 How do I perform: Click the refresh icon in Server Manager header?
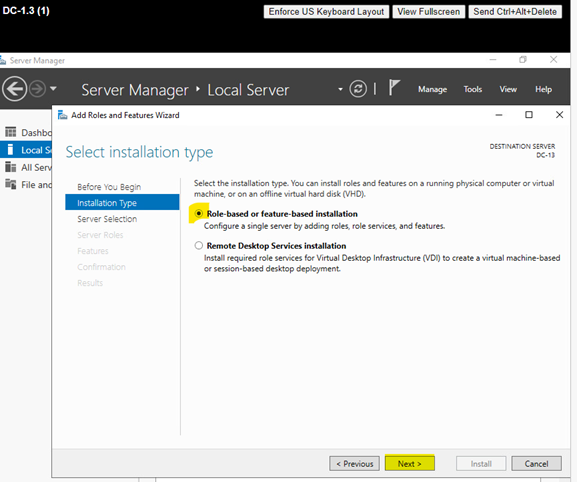[358, 89]
